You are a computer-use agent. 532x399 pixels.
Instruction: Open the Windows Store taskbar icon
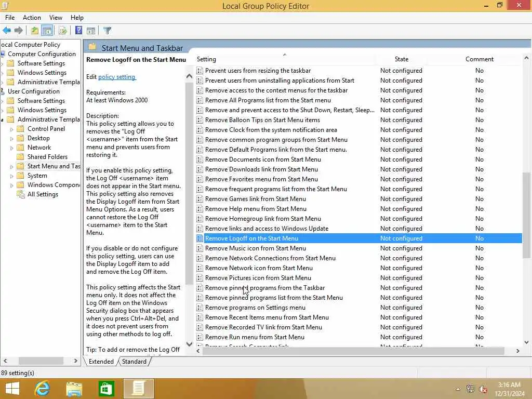click(106, 389)
